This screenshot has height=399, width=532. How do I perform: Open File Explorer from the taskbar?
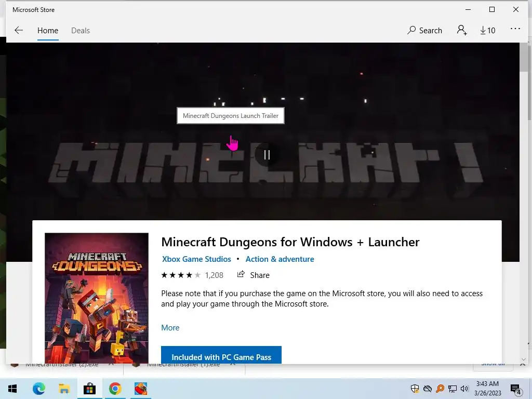pos(64,389)
